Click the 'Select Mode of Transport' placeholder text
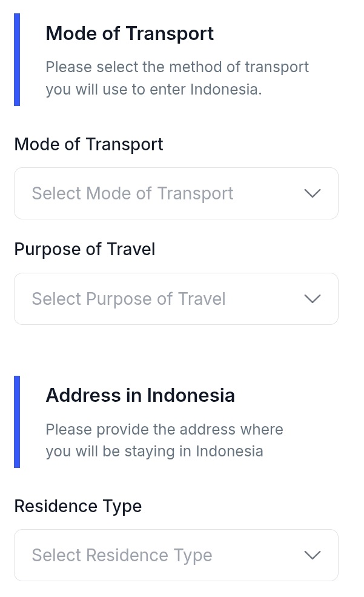The width and height of the screenshot is (364, 597). point(133,193)
